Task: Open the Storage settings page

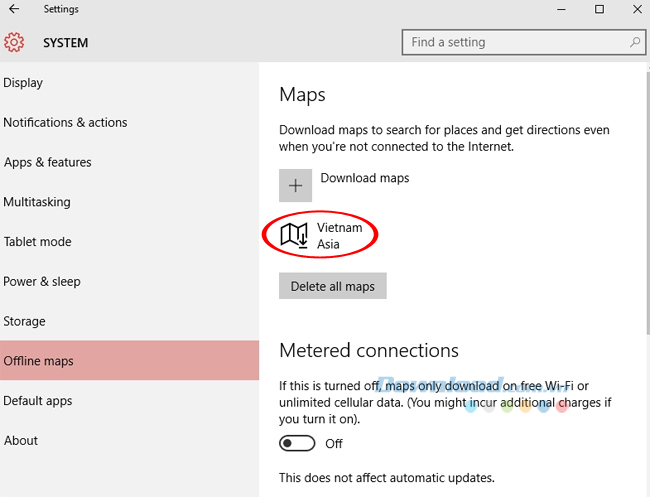Action: (x=24, y=322)
